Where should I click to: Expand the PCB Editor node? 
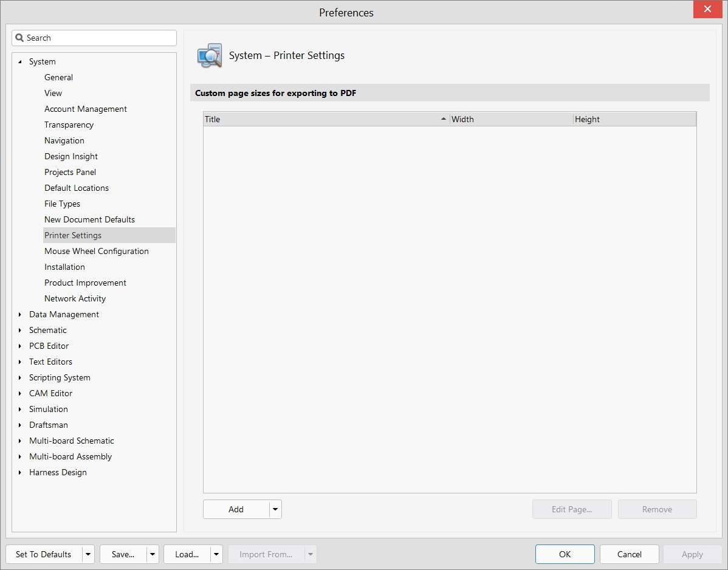click(20, 346)
